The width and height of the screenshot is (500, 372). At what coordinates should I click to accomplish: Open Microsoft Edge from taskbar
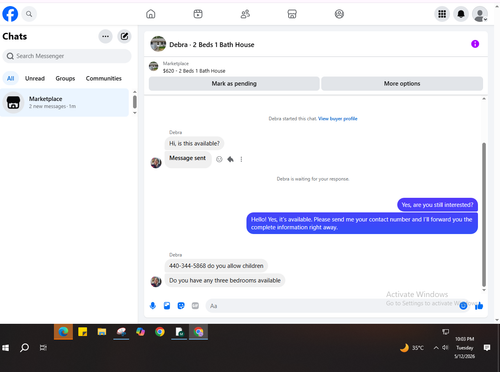(63, 332)
